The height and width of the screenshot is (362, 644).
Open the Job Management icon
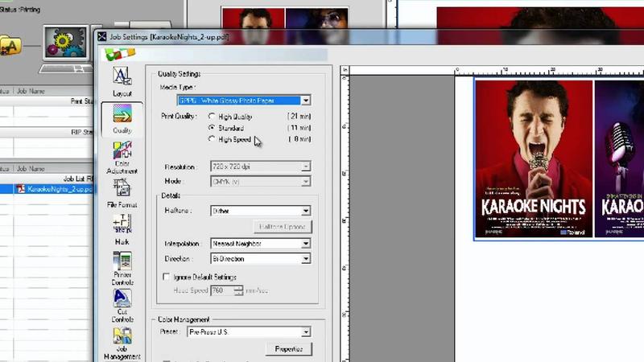tap(122, 344)
